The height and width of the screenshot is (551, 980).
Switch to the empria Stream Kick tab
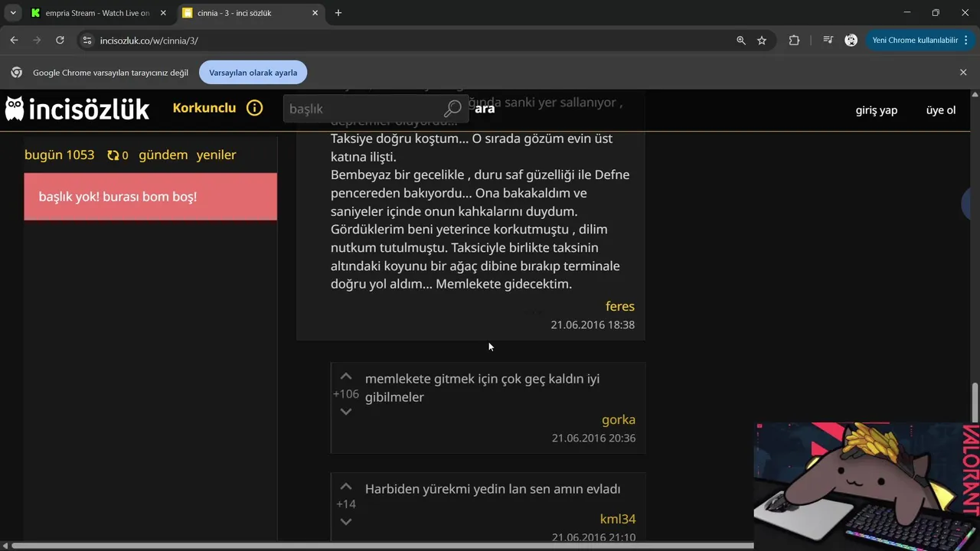point(97,13)
